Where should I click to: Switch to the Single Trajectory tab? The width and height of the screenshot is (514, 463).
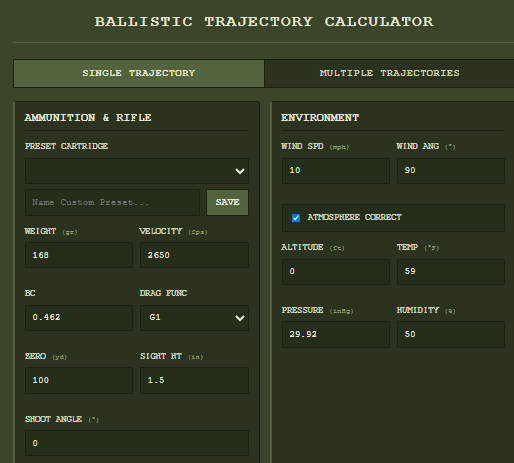[139, 74]
